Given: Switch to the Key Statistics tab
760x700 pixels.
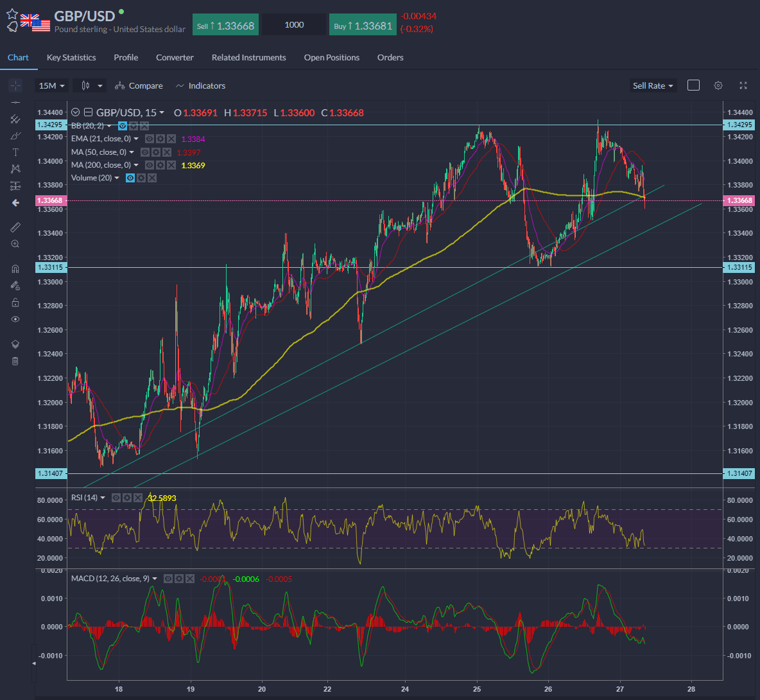Looking at the screenshot, I should tap(71, 57).
